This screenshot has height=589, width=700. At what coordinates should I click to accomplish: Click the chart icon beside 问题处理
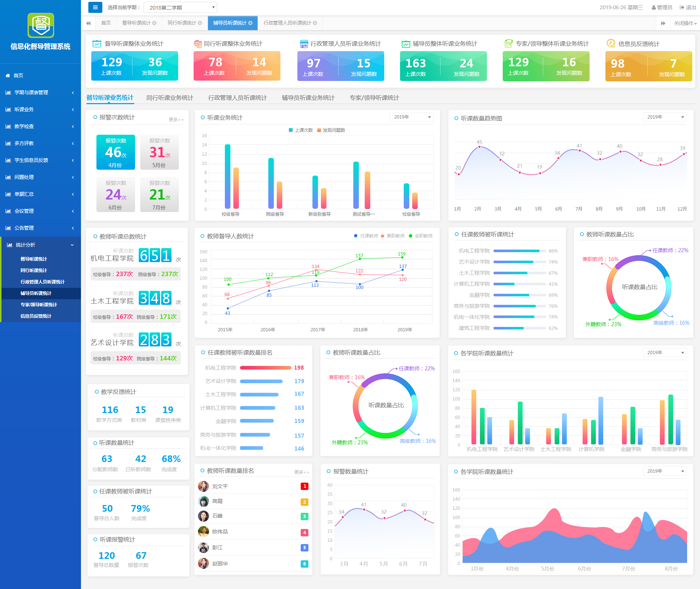[x=8, y=177]
